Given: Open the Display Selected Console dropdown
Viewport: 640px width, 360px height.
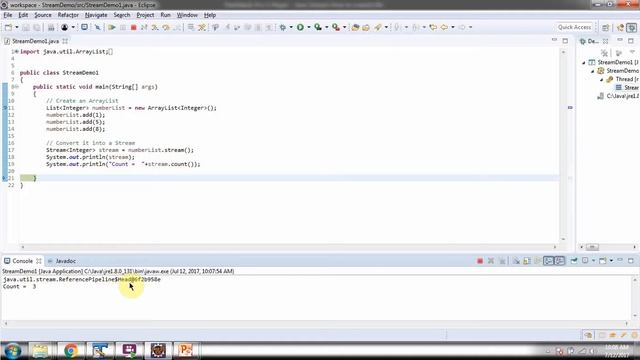Looking at the screenshot, I should tap(593, 261).
